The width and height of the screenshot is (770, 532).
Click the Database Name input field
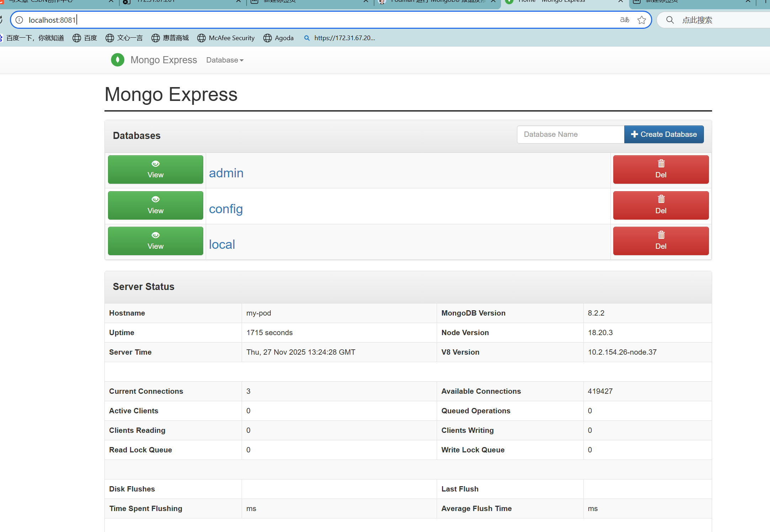click(x=570, y=134)
